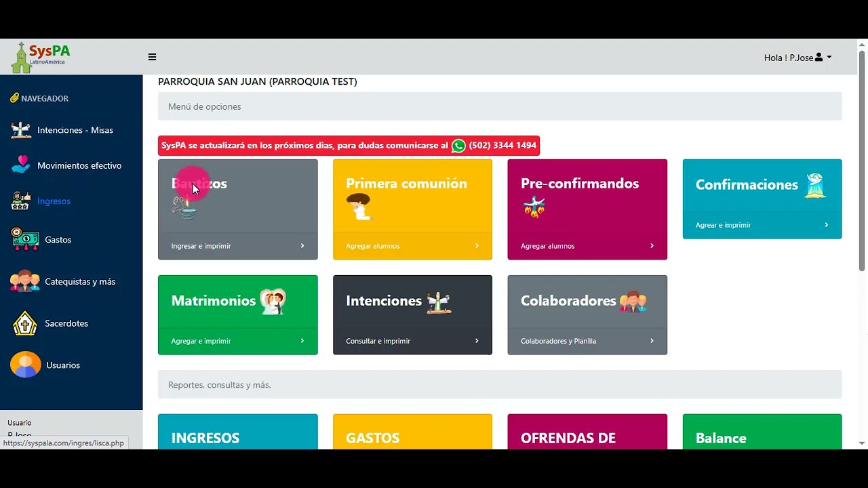Click the Intenciones - Misas sidebar icon
868x488 pixels.
pos(21,130)
